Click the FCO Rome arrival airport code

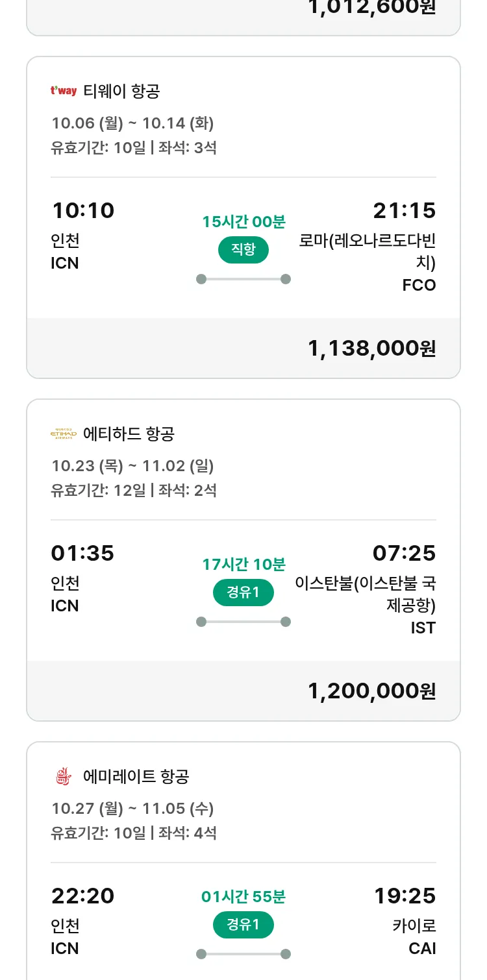click(419, 286)
